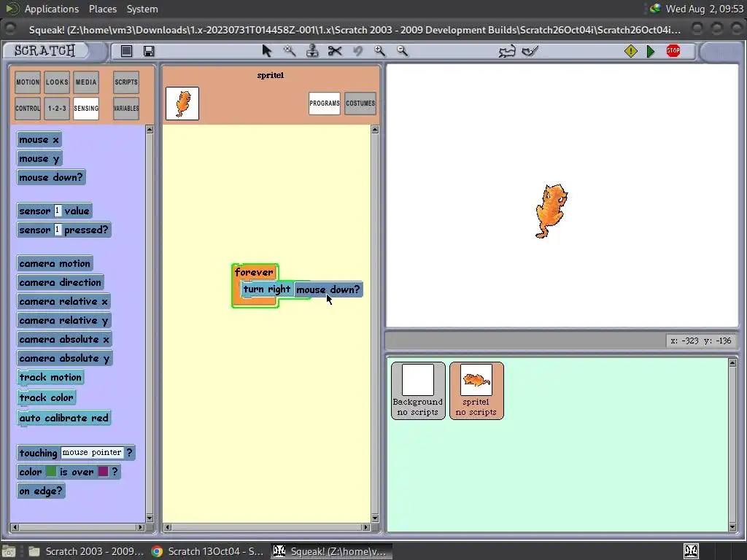747x560 pixels.
Task: Select the scissors cut tool
Action: [335, 50]
